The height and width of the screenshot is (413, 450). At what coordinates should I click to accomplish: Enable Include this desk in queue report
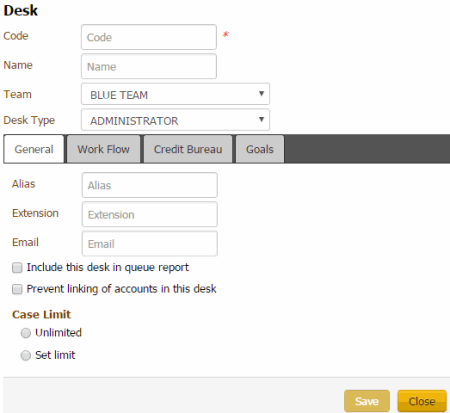17,268
